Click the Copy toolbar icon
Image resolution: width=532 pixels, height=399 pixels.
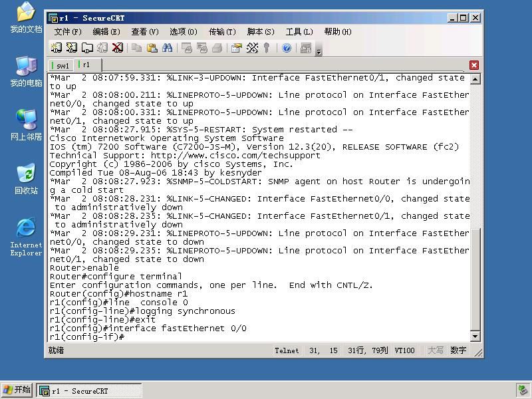click(137, 48)
